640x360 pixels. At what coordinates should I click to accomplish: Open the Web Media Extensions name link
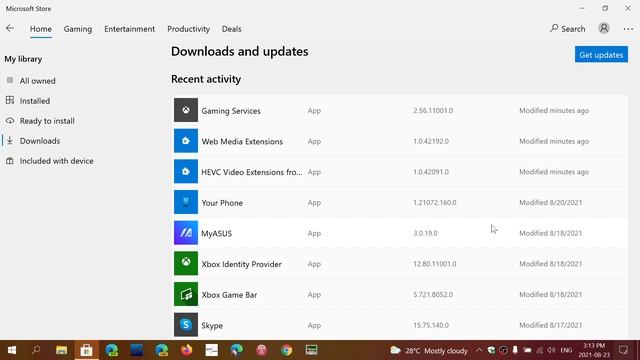[242, 142]
